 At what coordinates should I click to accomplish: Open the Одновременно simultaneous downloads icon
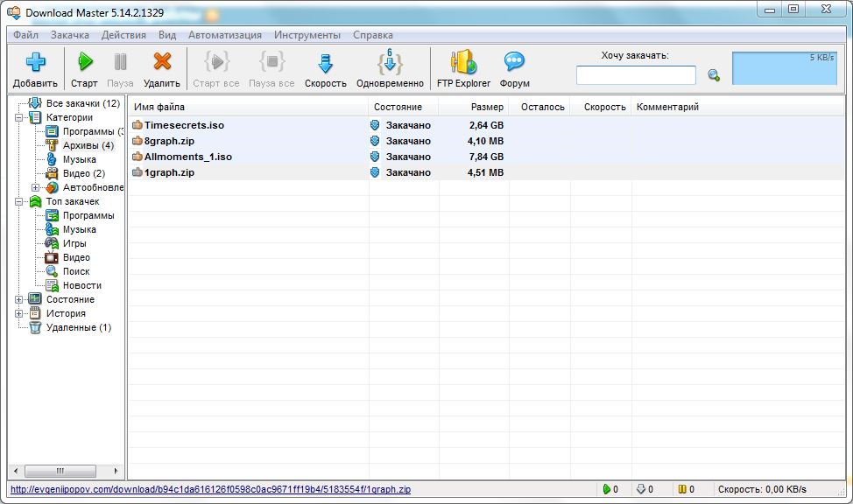coord(390,61)
